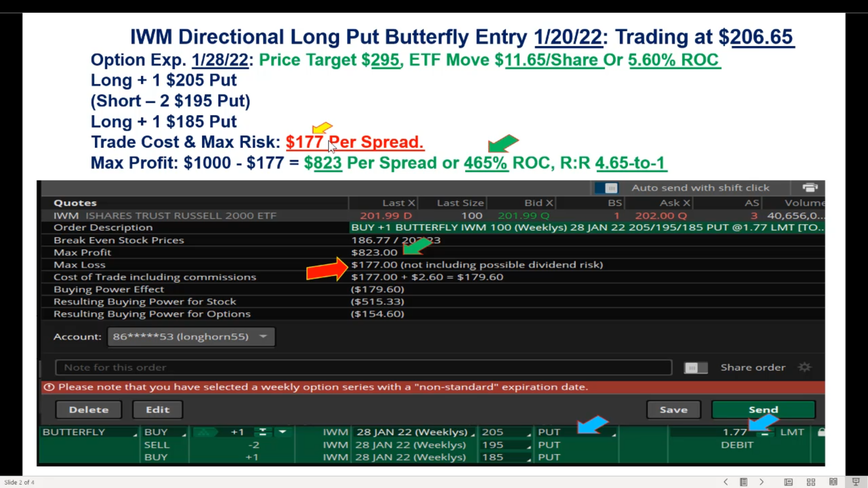Click the Bid X column header
Viewport: 868px width, 488px height.
(x=539, y=203)
